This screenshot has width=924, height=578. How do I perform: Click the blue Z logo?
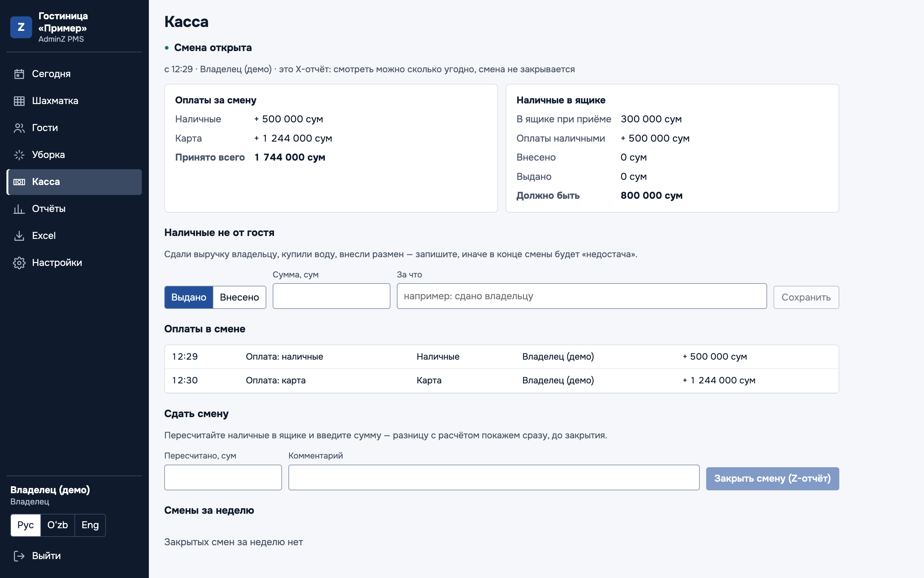(21, 27)
